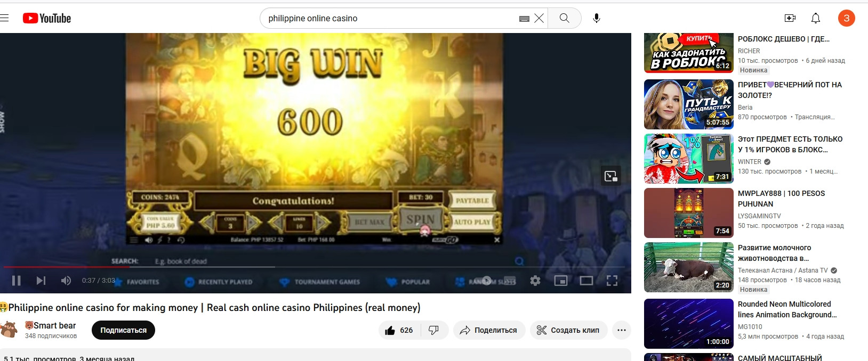Open the РОБЛОКС ДЕШЕВО video thumbnail
Image resolution: width=868 pixels, height=361 pixels.
tap(689, 53)
